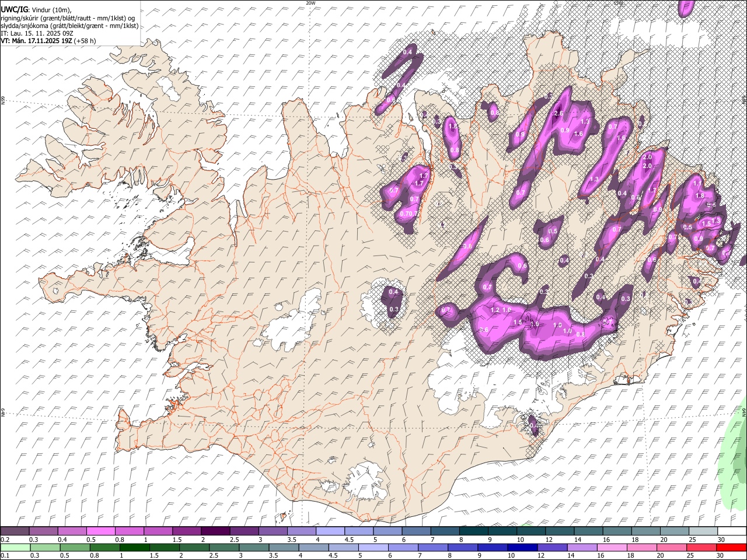Pick the light periwinkle swatch starting at 4, top legend row
747x560 pixels.
(x=330, y=531)
